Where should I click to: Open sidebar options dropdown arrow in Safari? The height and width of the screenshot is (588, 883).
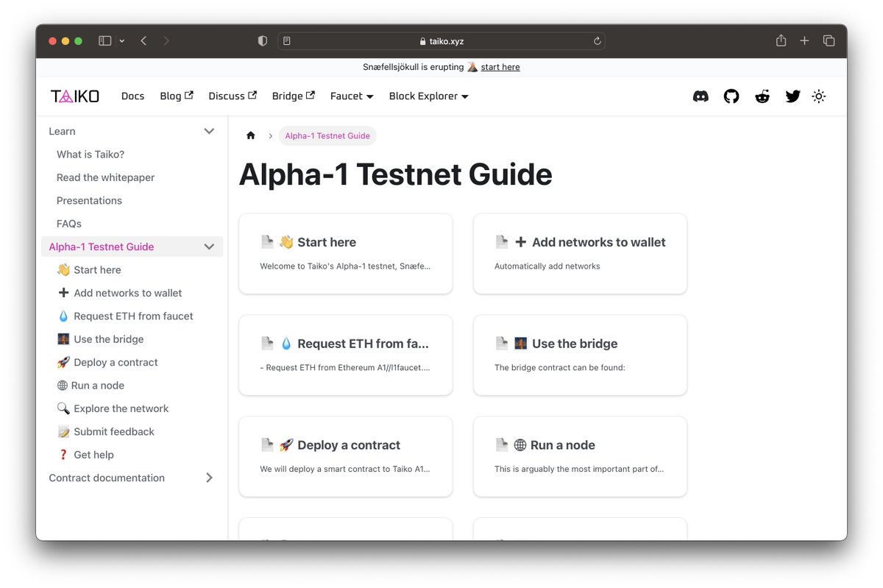point(122,41)
